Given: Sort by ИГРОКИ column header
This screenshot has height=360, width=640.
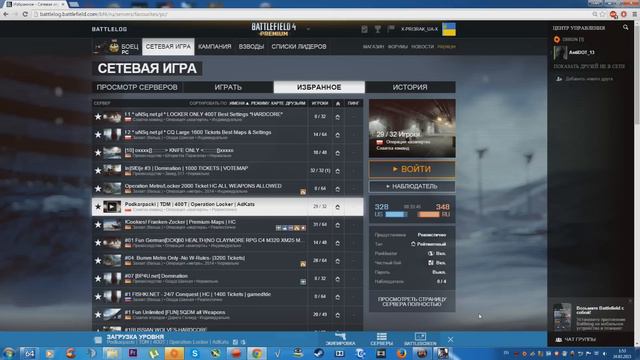Looking at the screenshot, I should pos(320,103).
